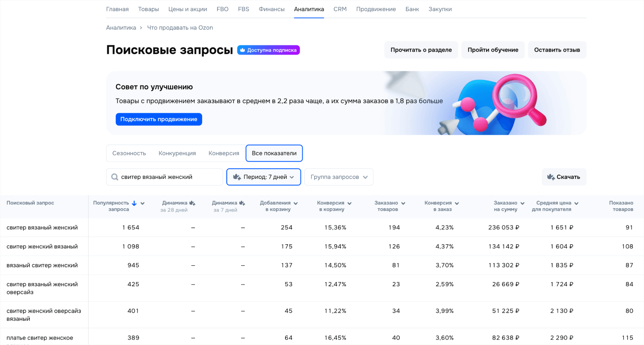The image size is (644, 345).
Task: Focus the search query input field
Action: pyautogui.click(x=164, y=177)
